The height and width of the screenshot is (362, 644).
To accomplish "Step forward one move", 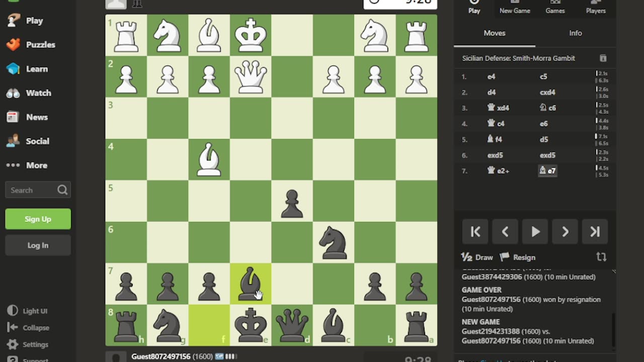I will (565, 232).
